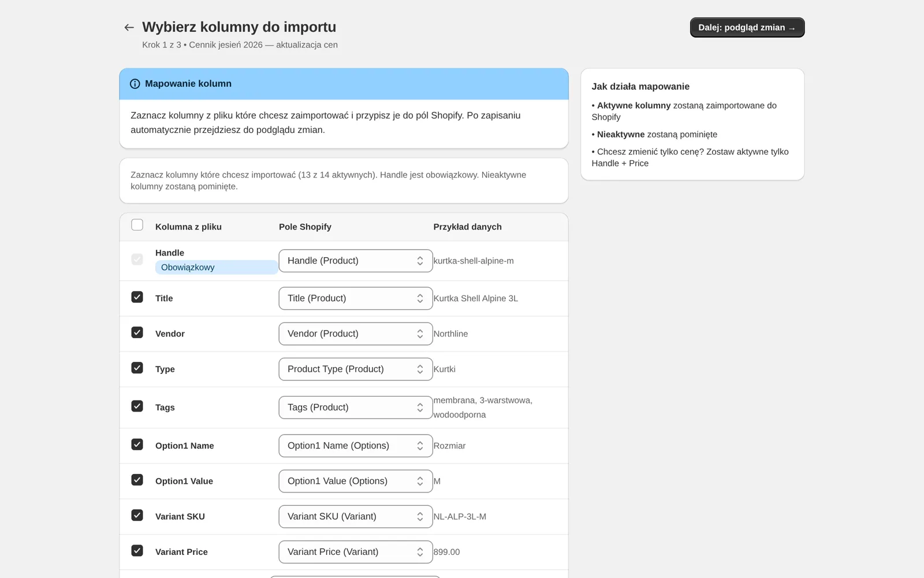Uncheck the Title column checkbox

point(137,297)
